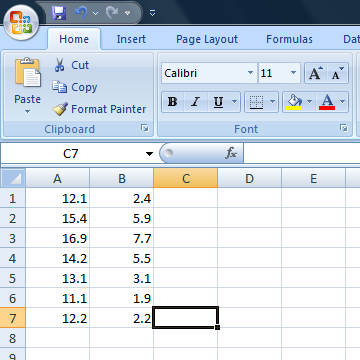The width and height of the screenshot is (360, 360).
Task: Click the Name Box showing C7
Action: point(71,153)
